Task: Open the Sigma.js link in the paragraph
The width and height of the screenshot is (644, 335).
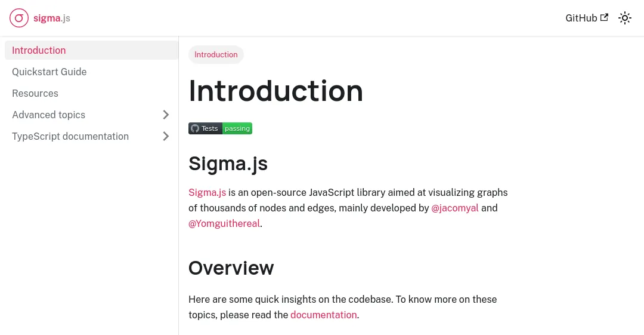Action: tap(207, 192)
